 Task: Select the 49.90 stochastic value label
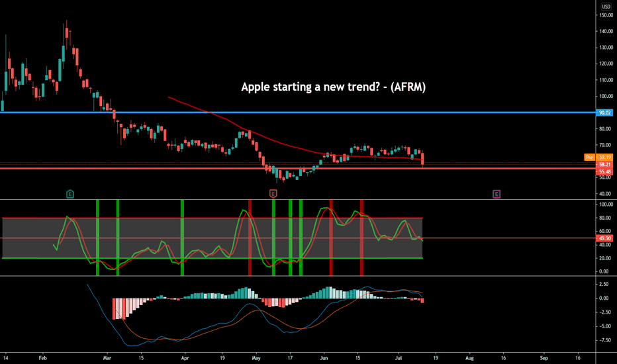[x=604, y=238]
